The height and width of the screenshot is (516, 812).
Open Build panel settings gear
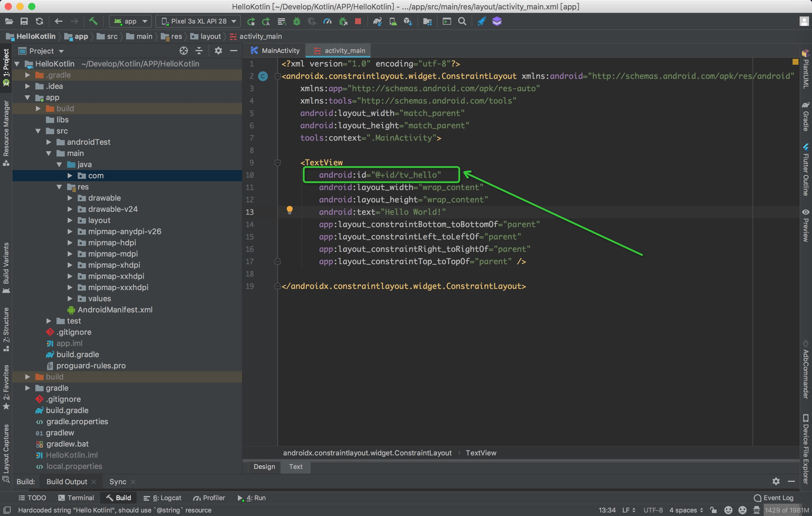(776, 481)
